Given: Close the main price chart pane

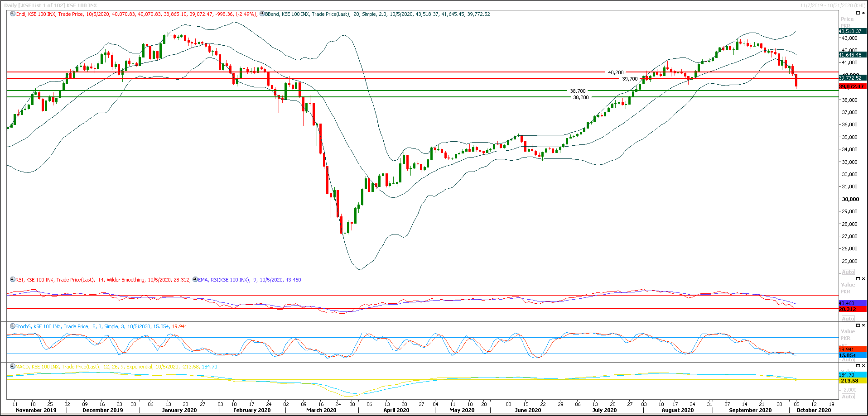Looking at the screenshot, I should tap(863, 13).
